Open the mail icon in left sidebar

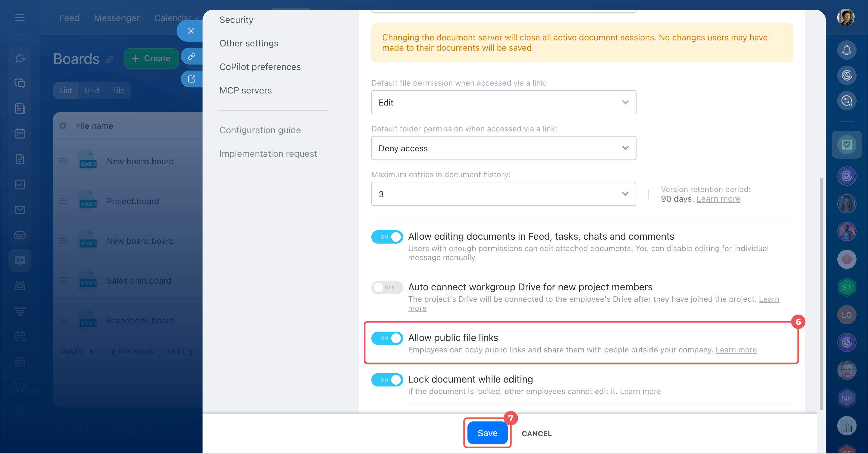20,210
